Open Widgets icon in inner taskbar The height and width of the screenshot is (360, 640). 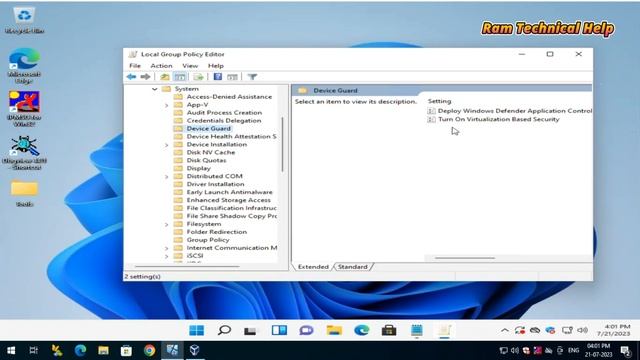(x=279, y=330)
